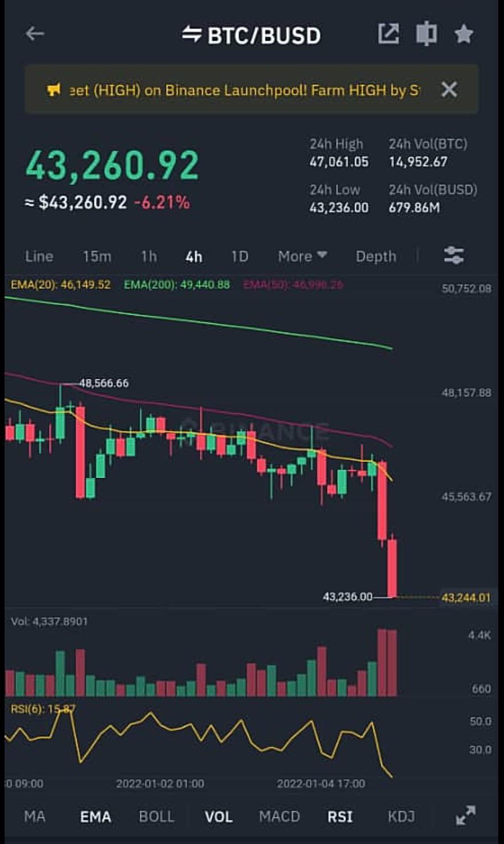The height and width of the screenshot is (844, 504).
Task: Switch to the 1h timeframe
Action: tap(149, 256)
